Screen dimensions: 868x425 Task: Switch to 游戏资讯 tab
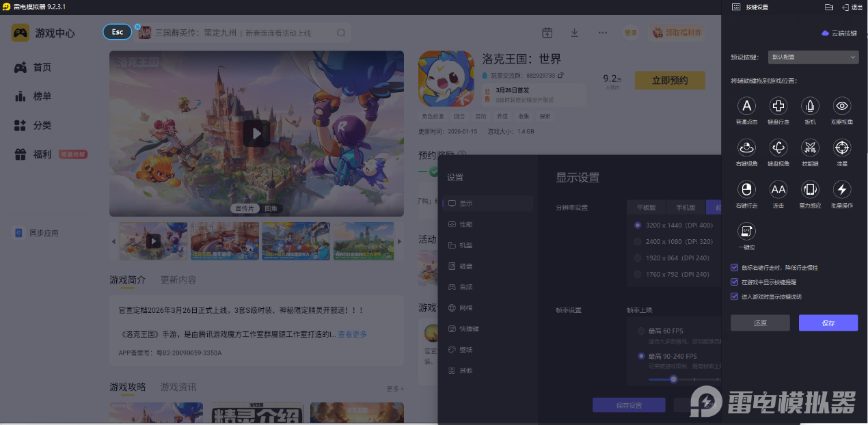(x=178, y=387)
